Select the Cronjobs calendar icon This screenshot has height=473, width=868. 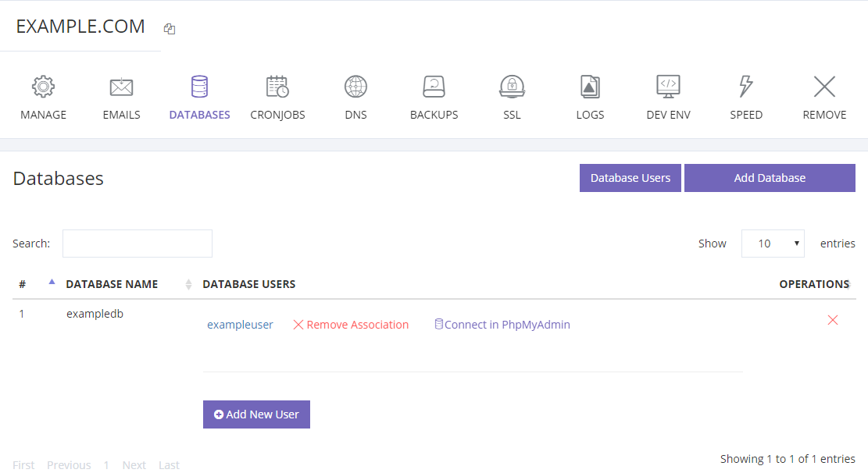tap(277, 87)
